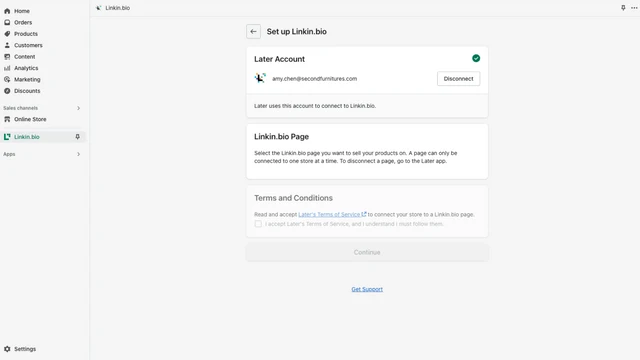Screen dimensions: 640x360
Task: Click the Orders inbox icon
Action: coord(7,22)
